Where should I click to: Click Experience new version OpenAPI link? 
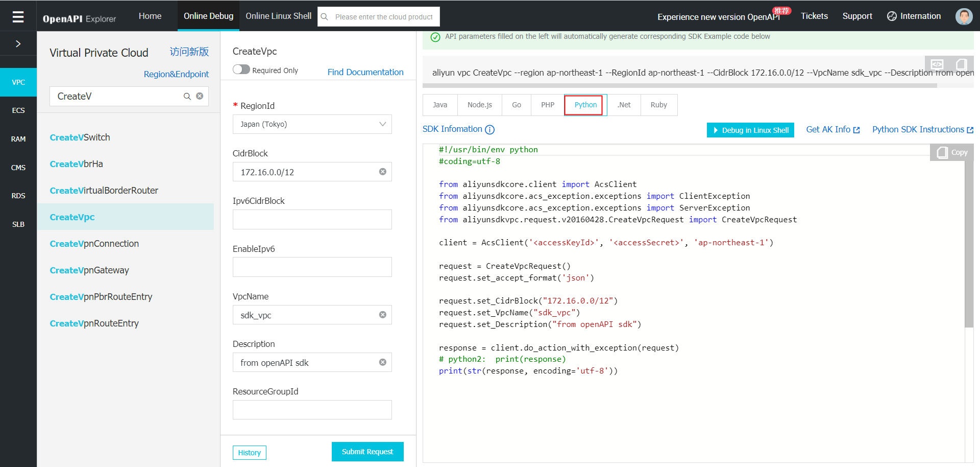[719, 17]
